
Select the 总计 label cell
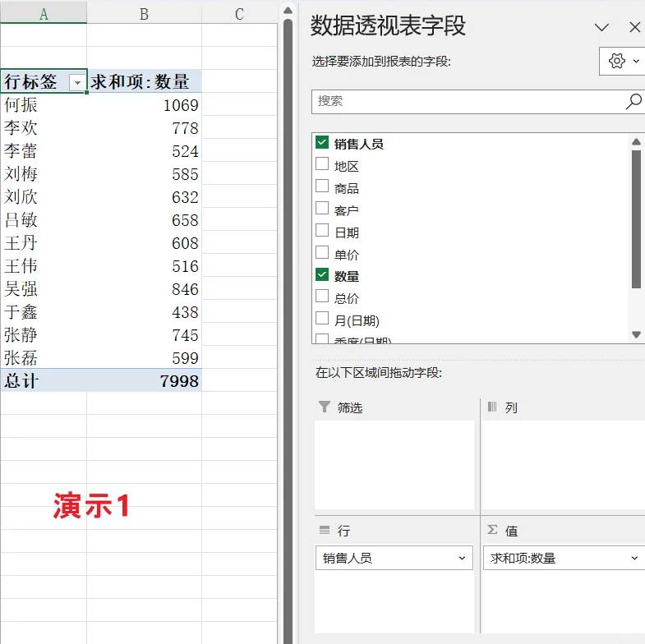(x=44, y=381)
